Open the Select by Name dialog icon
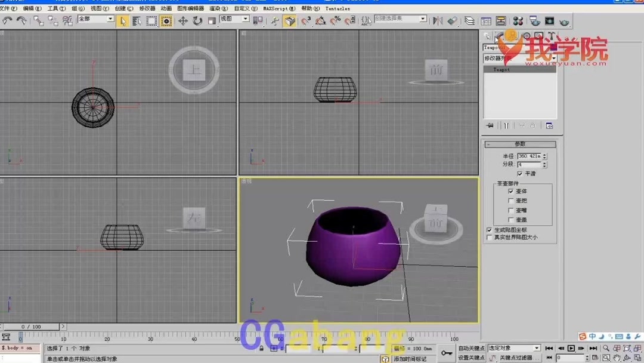The height and width of the screenshot is (363, 644). pos(136,20)
